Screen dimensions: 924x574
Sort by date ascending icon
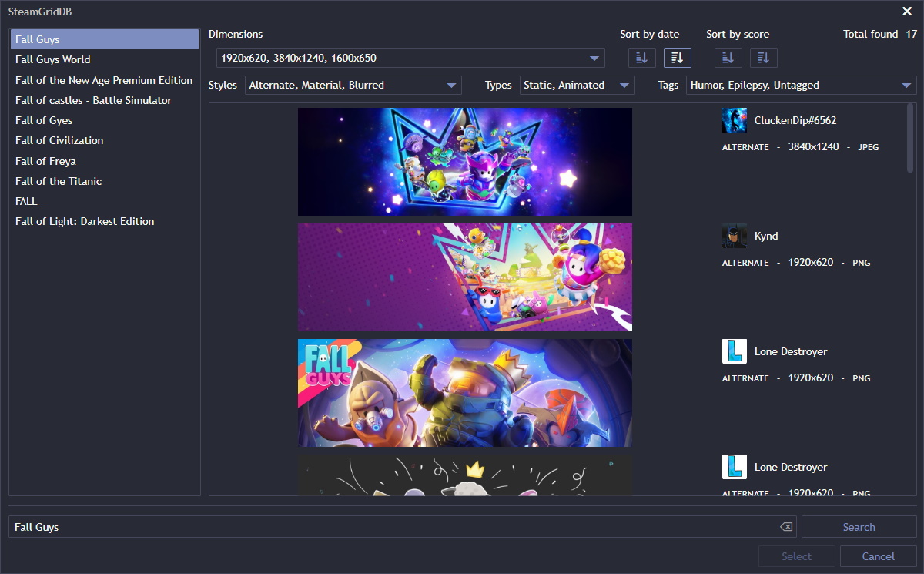[642, 58]
